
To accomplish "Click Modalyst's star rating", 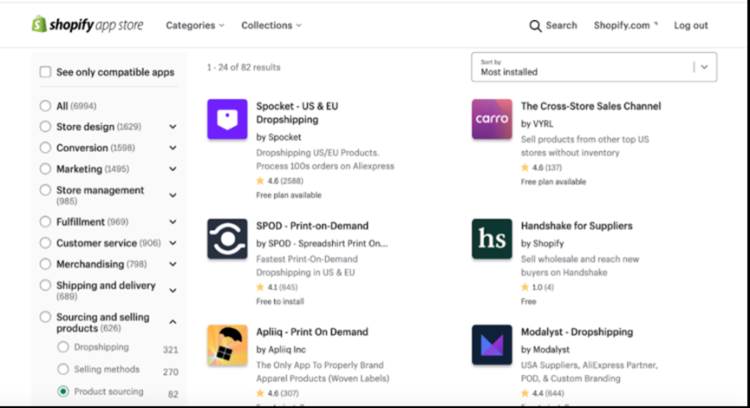I will [x=542, y=393].
